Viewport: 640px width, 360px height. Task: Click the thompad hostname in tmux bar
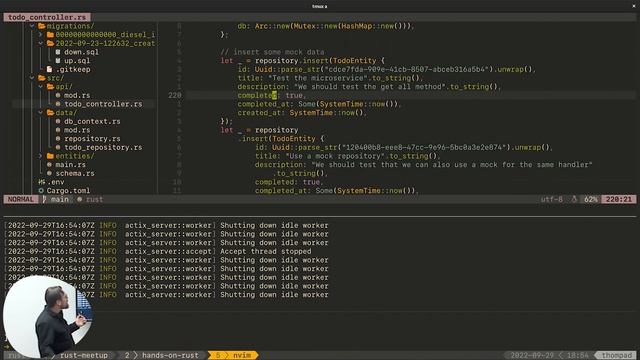(616, 355)
